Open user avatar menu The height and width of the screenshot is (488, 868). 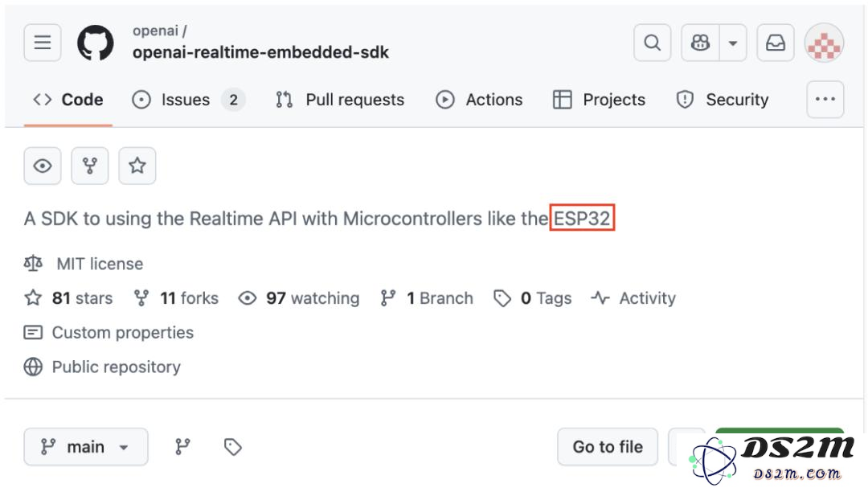(824, 43)
